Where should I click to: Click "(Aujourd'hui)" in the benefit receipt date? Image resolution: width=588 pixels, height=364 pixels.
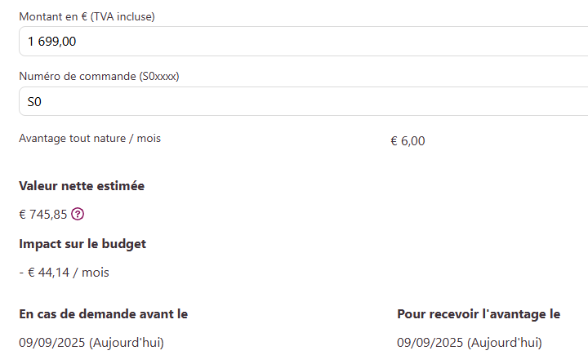(x=510, y=343)
